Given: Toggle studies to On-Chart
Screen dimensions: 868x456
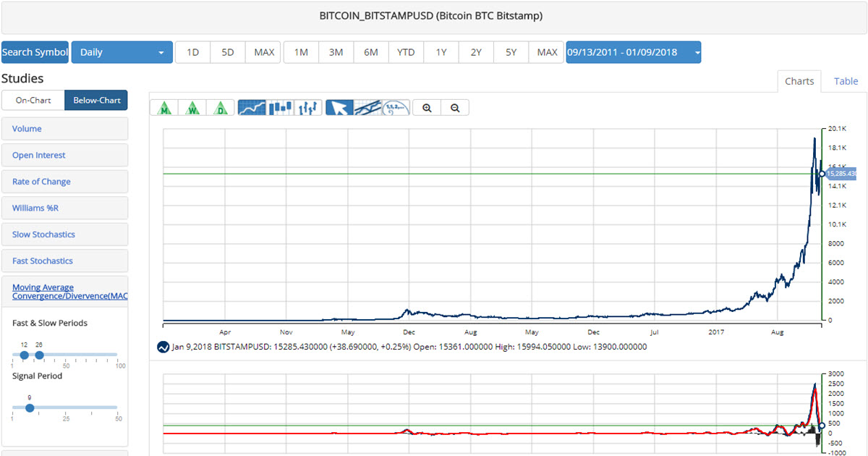Looking at the screenshot, I should pos(33,100).
